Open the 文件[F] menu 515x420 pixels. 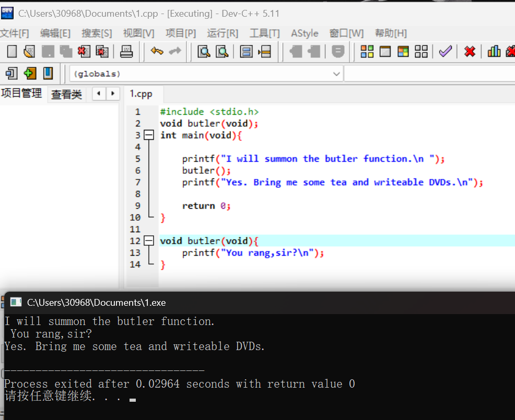(x=15, y=33)
